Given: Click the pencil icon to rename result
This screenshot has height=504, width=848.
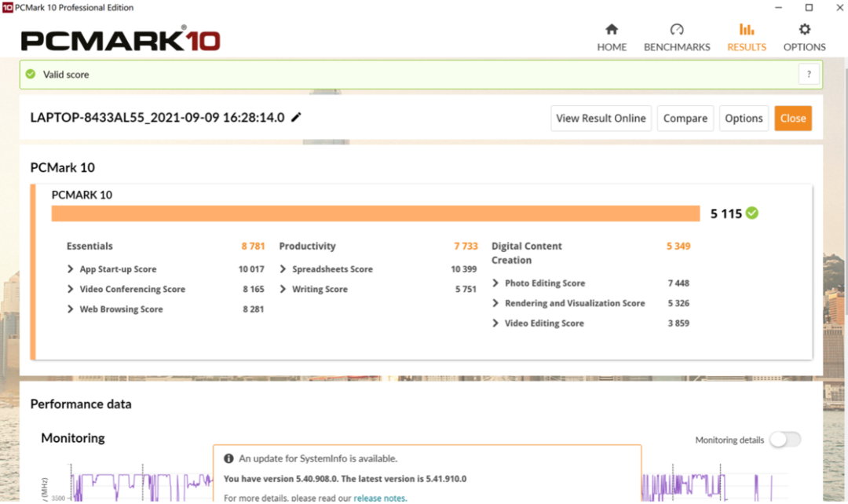Looking at the screenshot, I should (x=296, y=117).
